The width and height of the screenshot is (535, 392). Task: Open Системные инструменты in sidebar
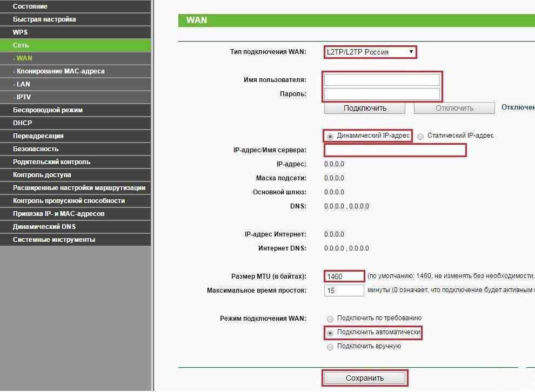coord(54,240)
